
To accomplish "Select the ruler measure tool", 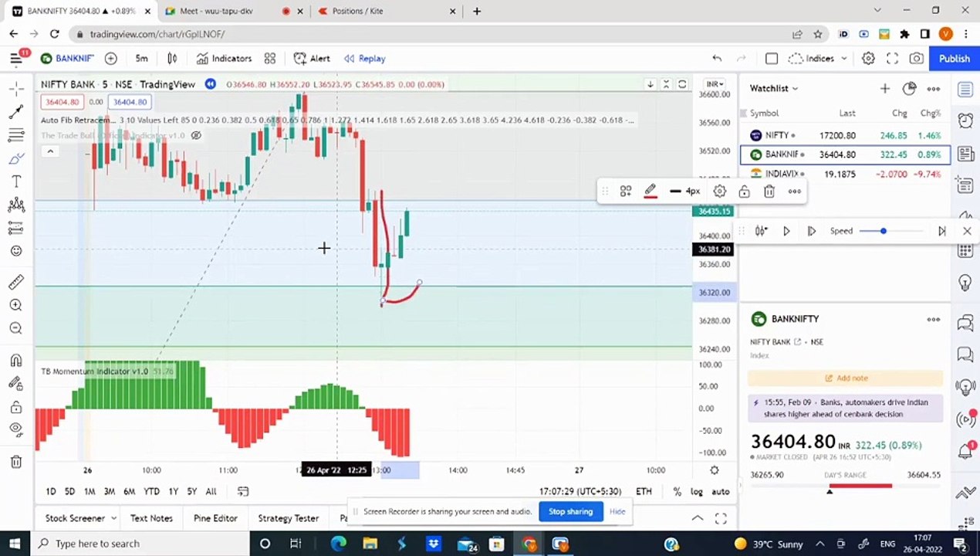I will pyautogui.click(x=15, y=282).
